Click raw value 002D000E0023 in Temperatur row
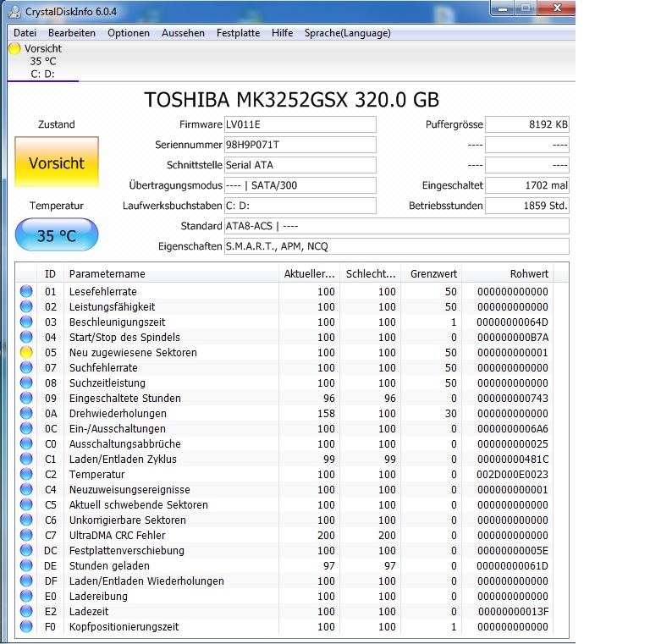 point(512,474)
